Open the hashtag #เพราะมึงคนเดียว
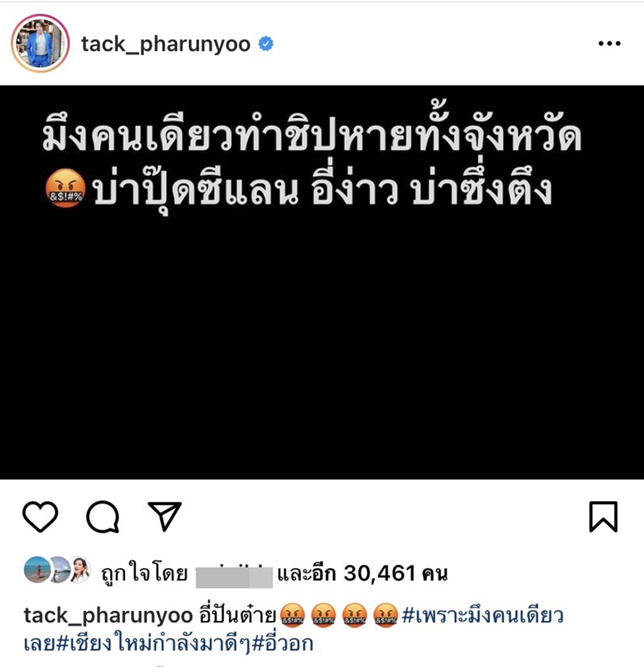The height and width of the screenshot is (667, 644). coord(482,615)
